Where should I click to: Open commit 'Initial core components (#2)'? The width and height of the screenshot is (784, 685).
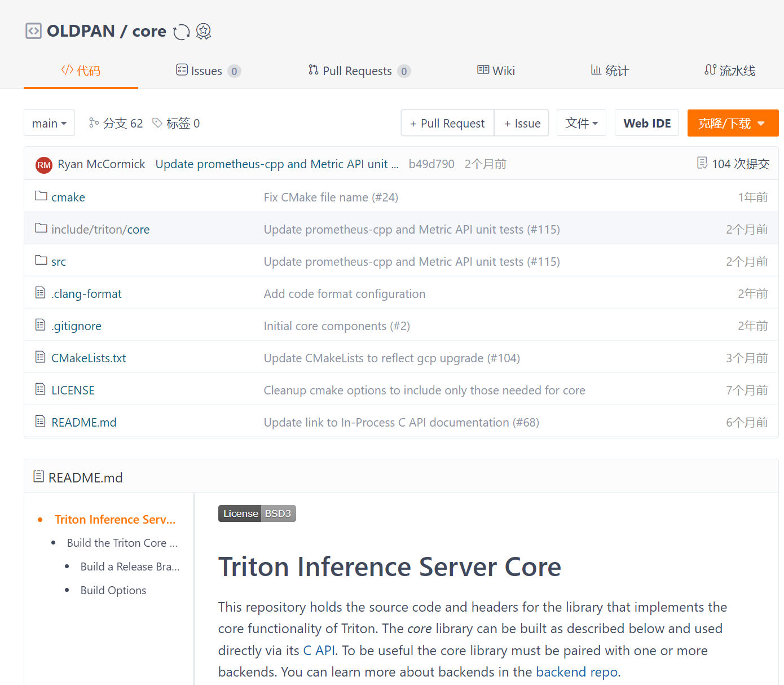click(x=337, y=326)
